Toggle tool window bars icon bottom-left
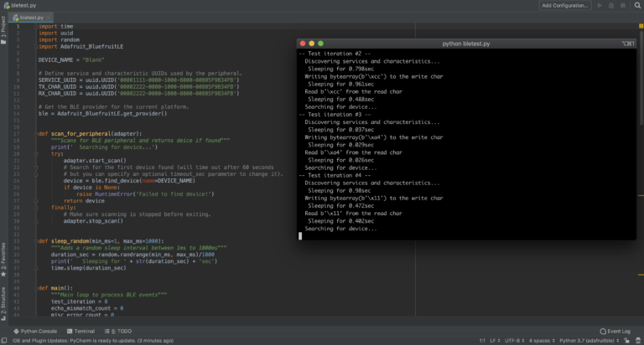This screenshot has height=345, width=644. click(x=4, y=341)
